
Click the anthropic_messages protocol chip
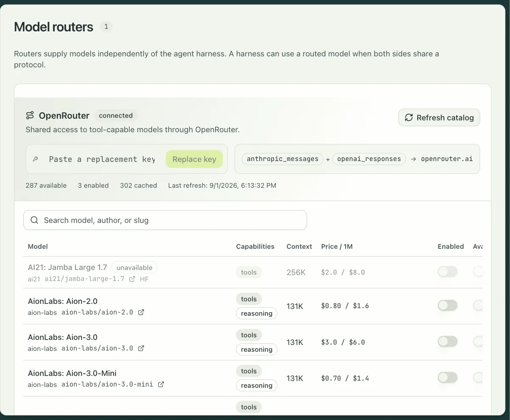pos(283,159)
